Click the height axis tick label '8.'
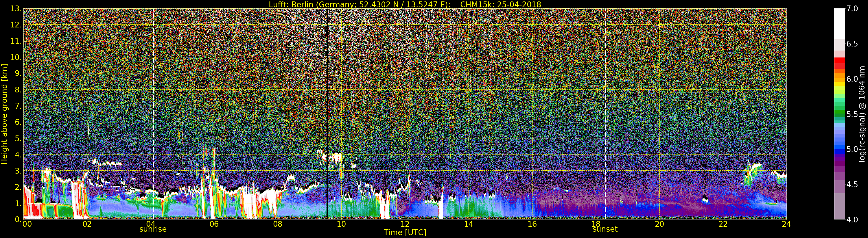Screen dimensions: 868x238 pyautogui.click(x=18, y=90)
